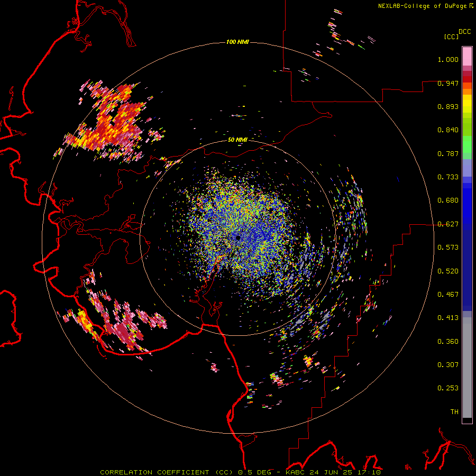The image size is (476, 476).
Task: Click the 0.520 scale value
Action: (x=448, y=271)
